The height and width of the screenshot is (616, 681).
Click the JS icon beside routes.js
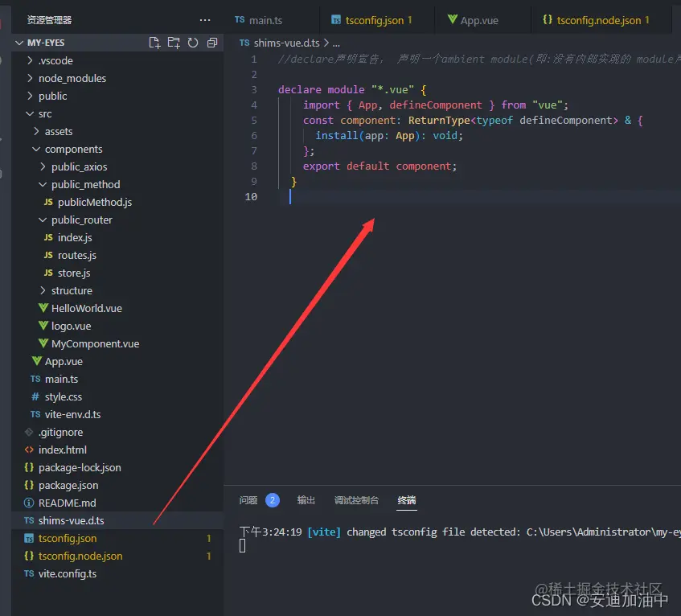(x=48, y=255)
